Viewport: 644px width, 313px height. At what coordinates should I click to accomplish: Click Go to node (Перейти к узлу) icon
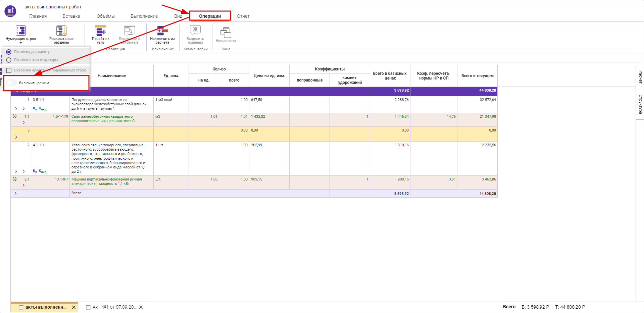(100, 31)
